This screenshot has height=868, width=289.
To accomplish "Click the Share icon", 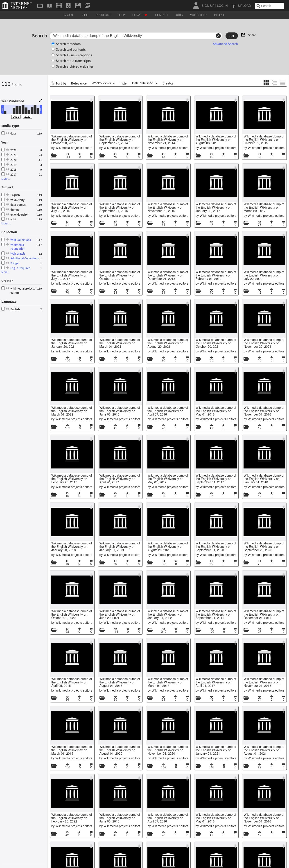I will [x=243, y=35].
